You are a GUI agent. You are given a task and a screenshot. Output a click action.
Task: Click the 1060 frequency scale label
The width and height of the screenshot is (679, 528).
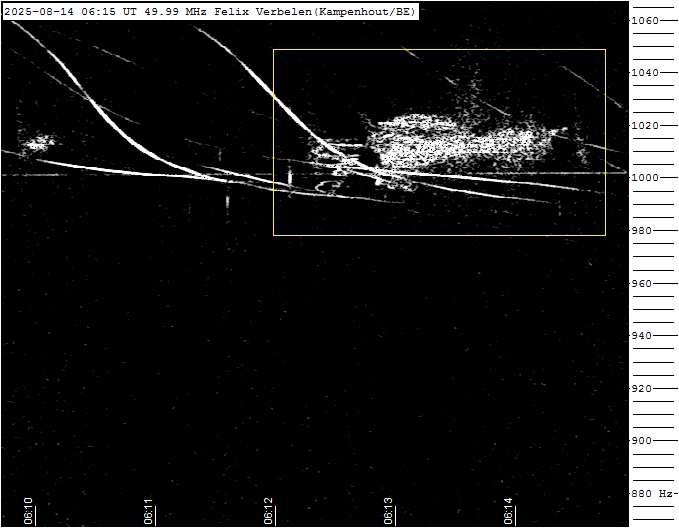(x=645, y=20)
